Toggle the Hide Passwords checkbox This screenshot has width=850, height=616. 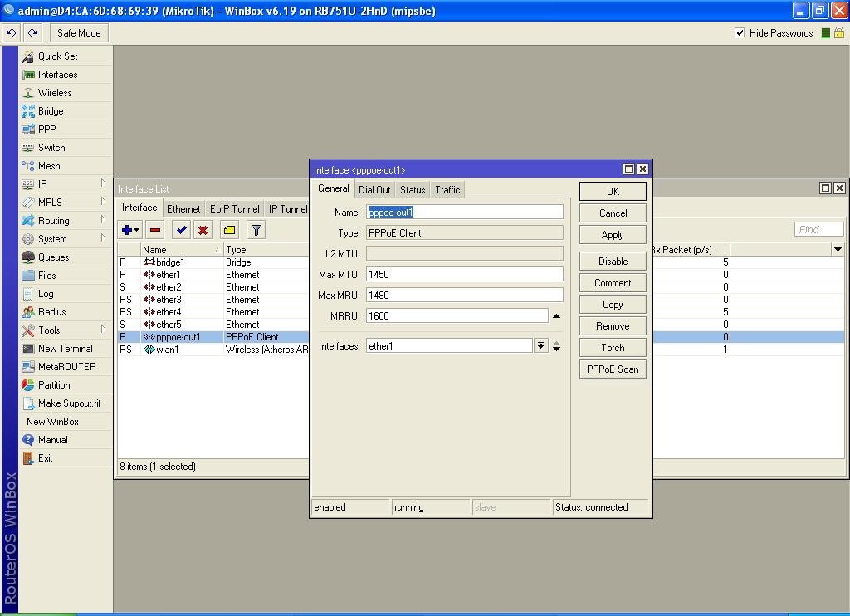[x=740, y=32]
